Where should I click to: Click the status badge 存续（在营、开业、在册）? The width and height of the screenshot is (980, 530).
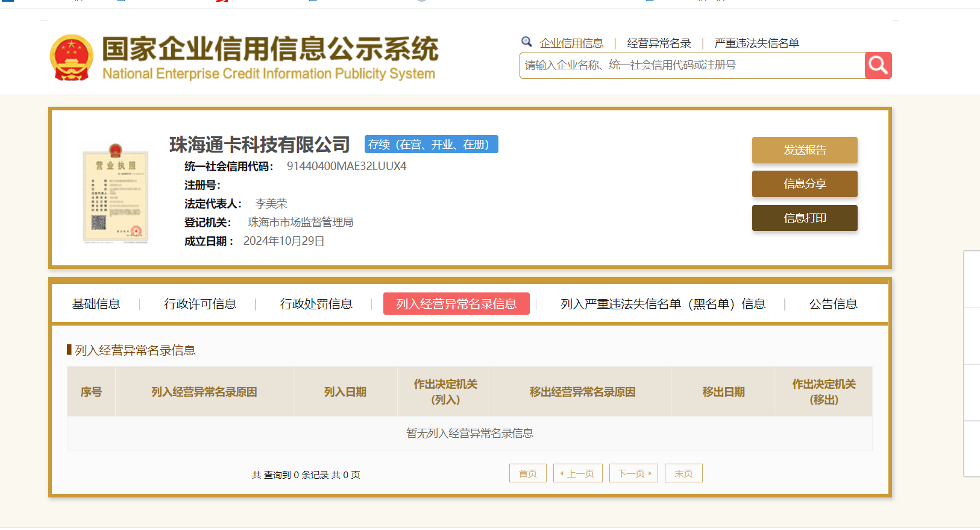coord(432,144)
